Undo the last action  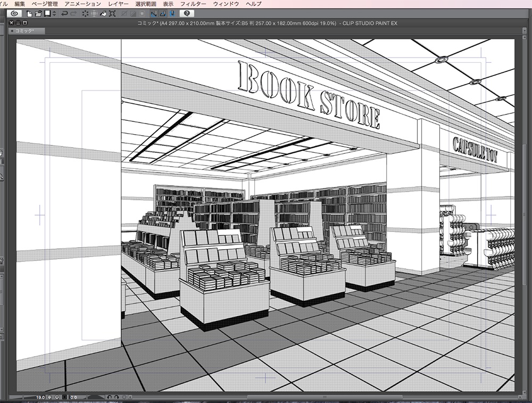coord(64,14)
